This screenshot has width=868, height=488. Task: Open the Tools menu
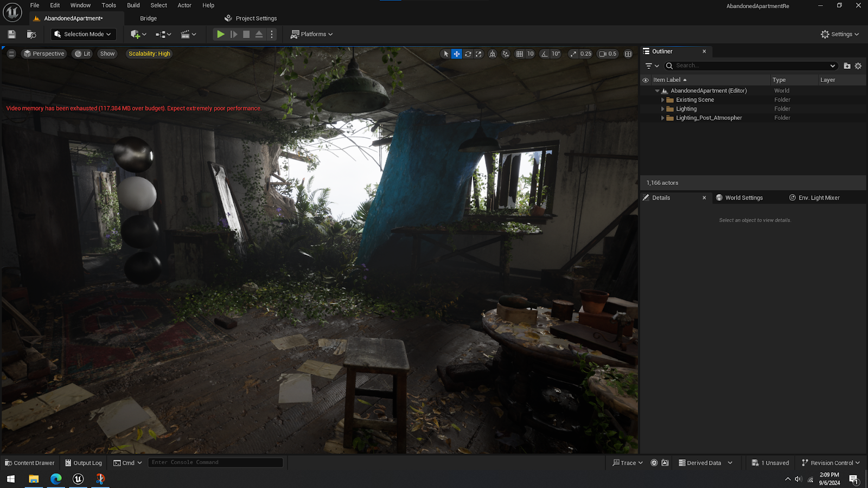point(108,5)
